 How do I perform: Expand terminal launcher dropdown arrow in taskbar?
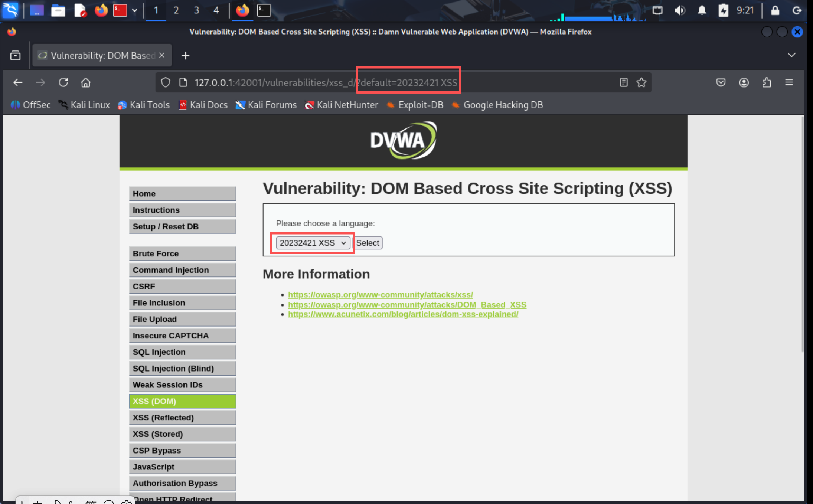coord(135,10)
